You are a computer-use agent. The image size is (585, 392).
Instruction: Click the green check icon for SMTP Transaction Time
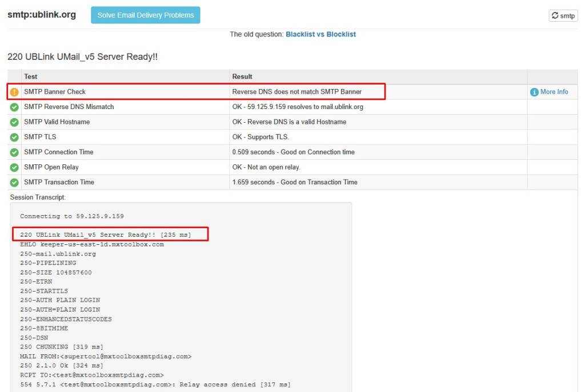point(14,183)
